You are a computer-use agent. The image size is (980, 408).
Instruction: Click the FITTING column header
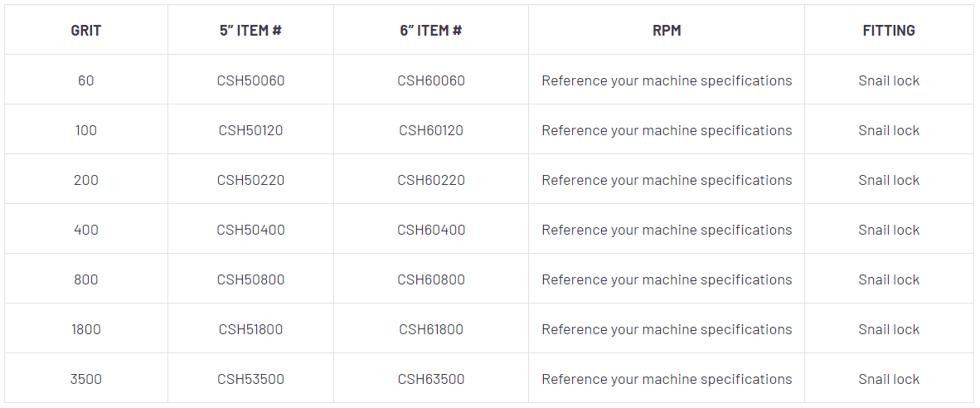coord(889,31)
